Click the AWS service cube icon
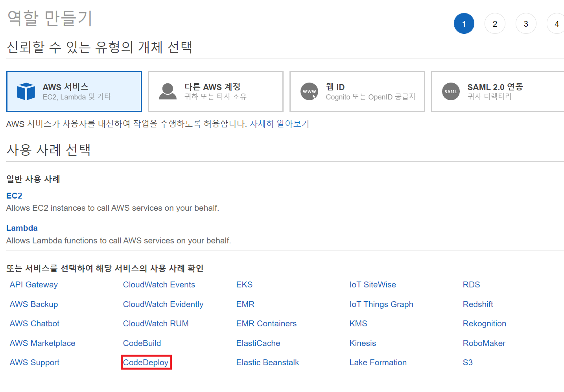 coord(26,92)
